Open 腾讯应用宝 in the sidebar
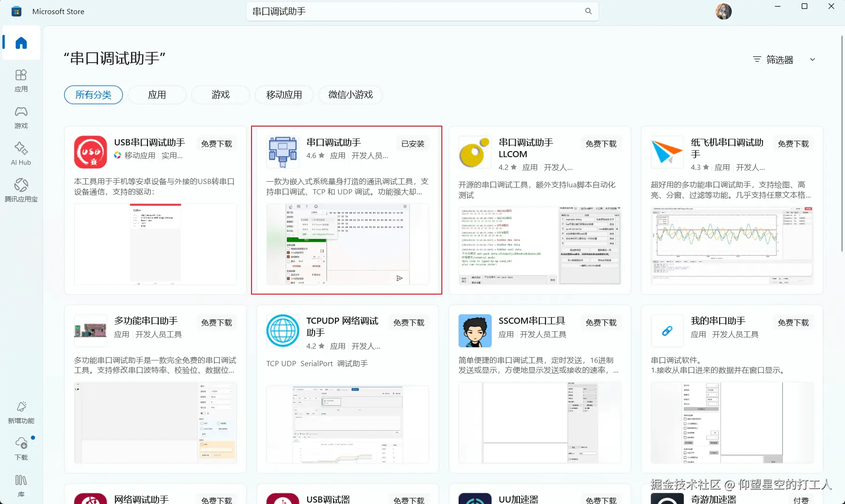845x504 pixels. click(21, 191)
